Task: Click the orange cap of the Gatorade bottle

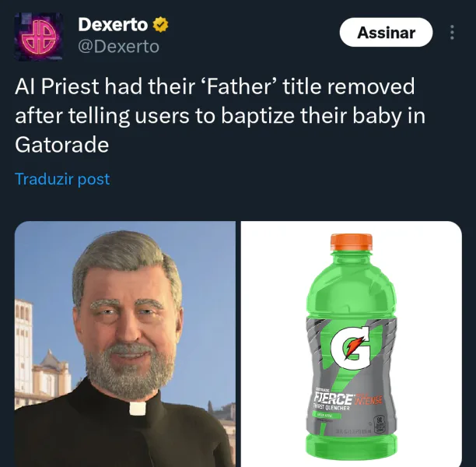Action: click(x=352, y=242)
